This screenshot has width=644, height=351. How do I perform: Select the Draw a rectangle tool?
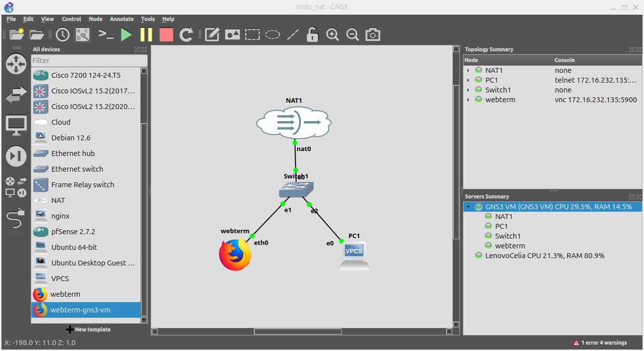click(253, 34)
